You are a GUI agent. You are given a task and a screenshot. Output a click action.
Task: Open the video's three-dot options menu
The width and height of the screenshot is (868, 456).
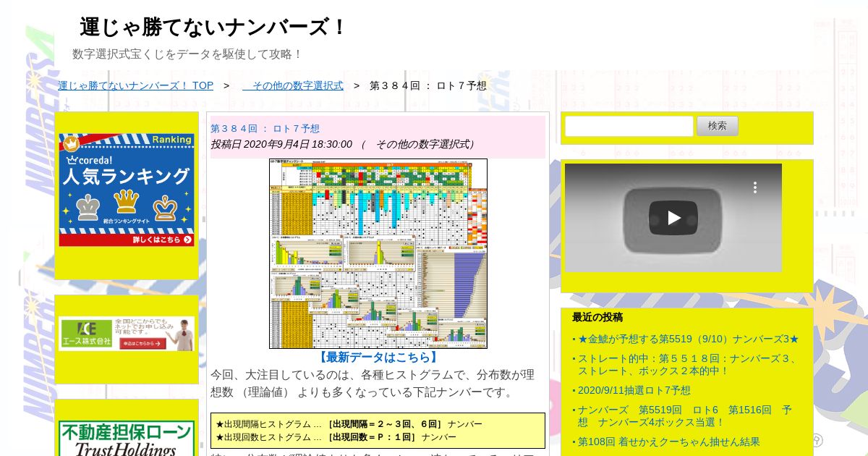(x=754, y=187)
